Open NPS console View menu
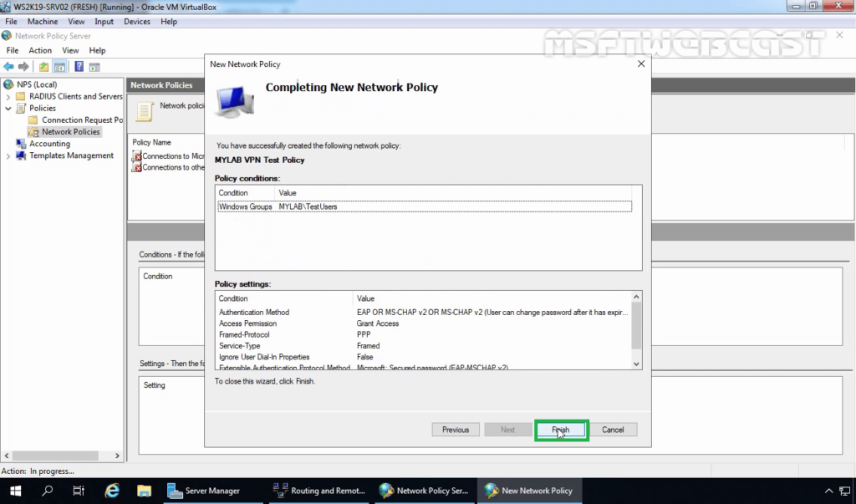This screenshot has height=504, width=856. [70, 50]
